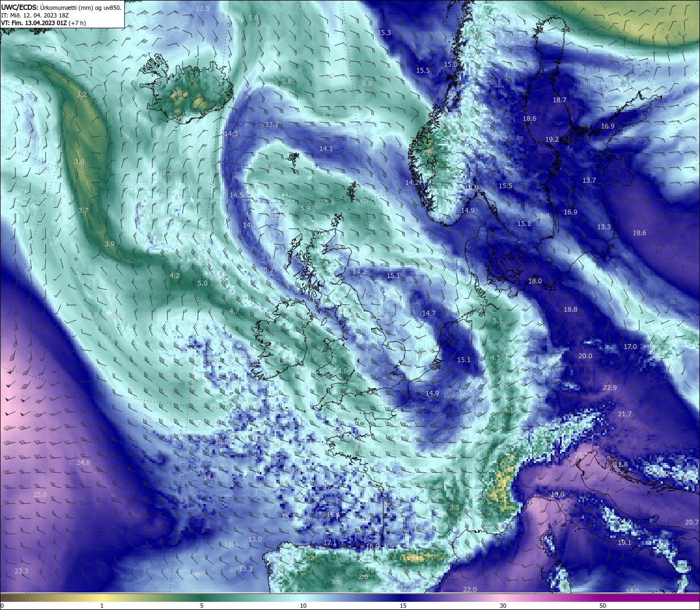Click the '5' tick label on color scale

pos(202,606)
